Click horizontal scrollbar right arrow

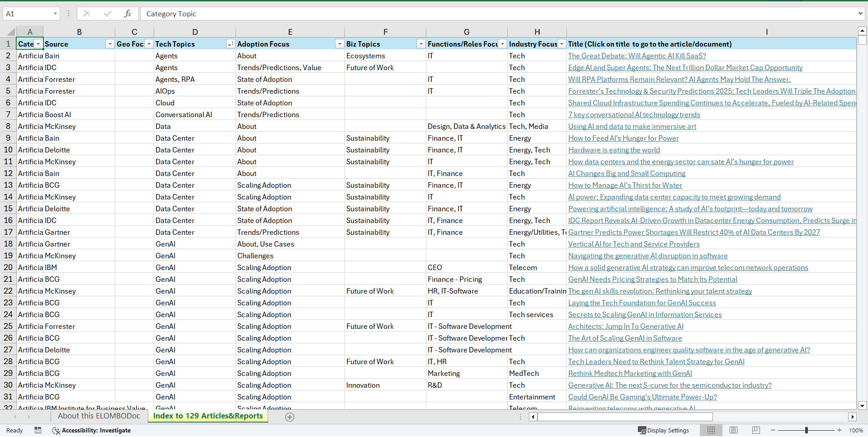(853, 417)
